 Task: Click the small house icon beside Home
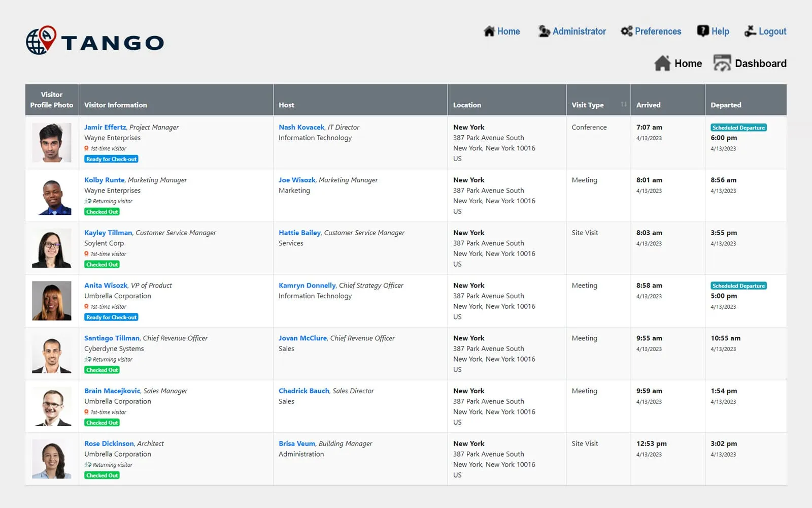tap(489, 31)
